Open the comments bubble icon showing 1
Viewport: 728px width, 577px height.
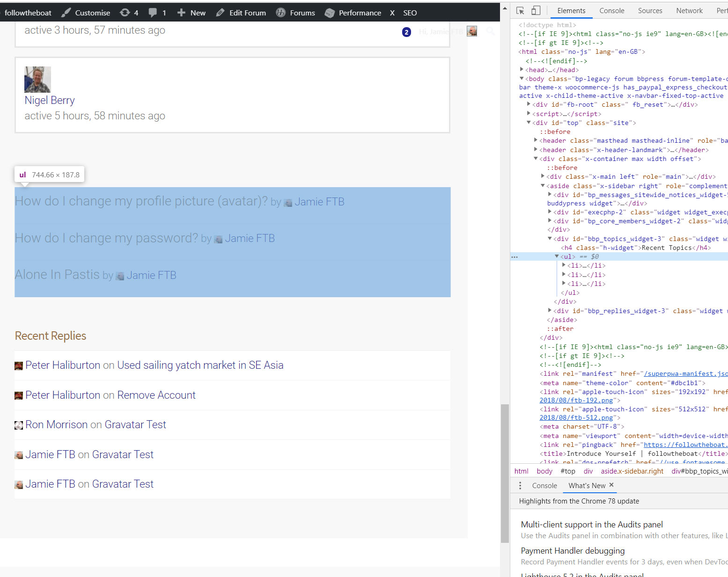point(153,13)
